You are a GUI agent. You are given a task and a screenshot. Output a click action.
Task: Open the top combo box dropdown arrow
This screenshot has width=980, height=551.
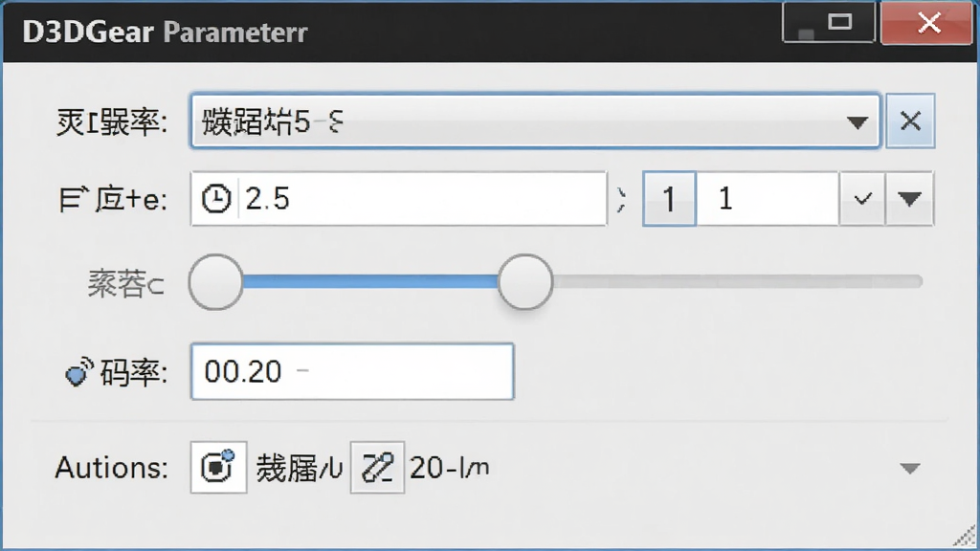click(857, 121)
